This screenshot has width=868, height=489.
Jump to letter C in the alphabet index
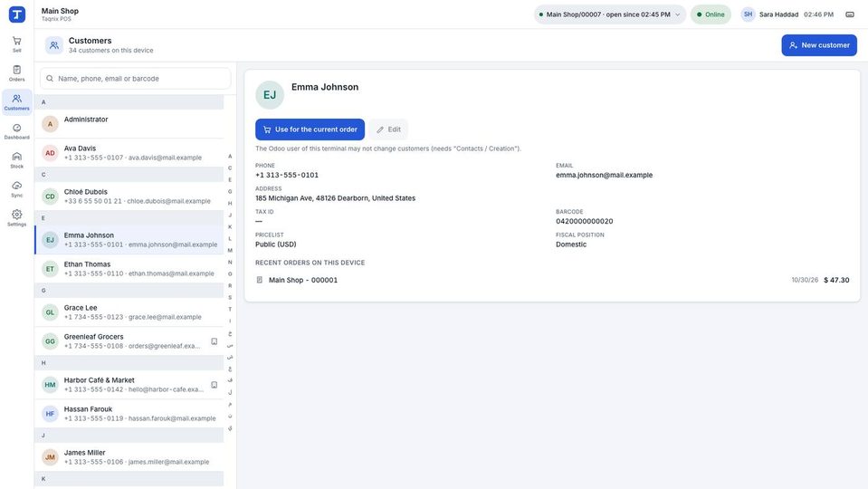[230, 168]
